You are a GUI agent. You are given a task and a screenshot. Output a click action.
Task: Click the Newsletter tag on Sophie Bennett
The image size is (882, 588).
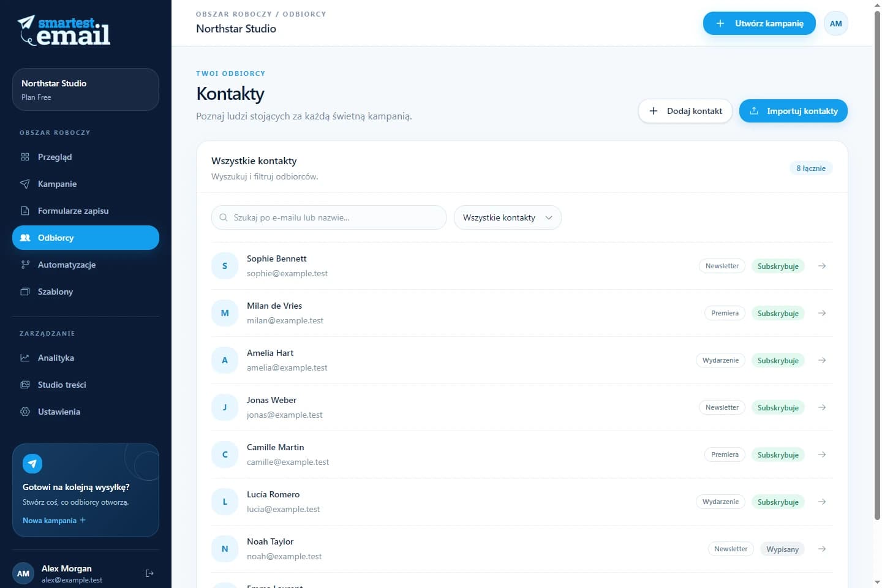coord(722,266)
